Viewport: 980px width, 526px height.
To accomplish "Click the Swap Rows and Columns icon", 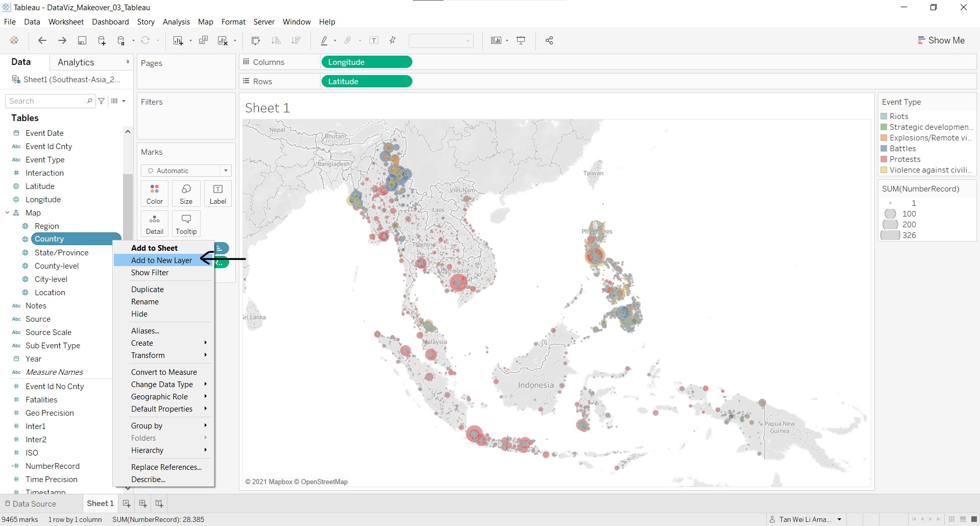I will click(x=256, y=41).
